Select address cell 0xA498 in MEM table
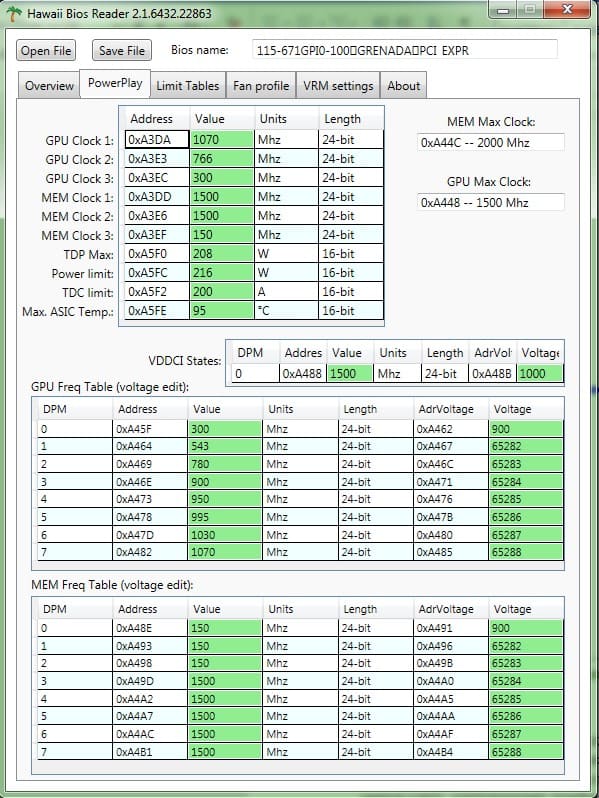 click(150, 663)
